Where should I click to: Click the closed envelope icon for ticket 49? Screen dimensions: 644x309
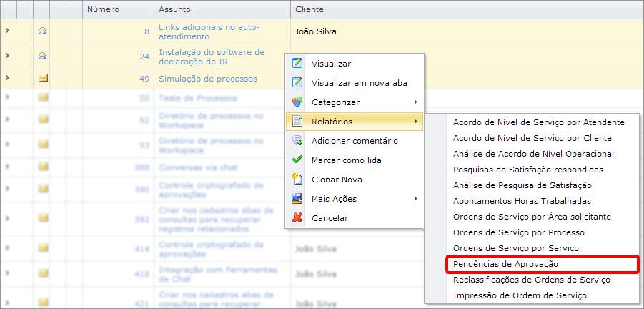tap(42, 78)
